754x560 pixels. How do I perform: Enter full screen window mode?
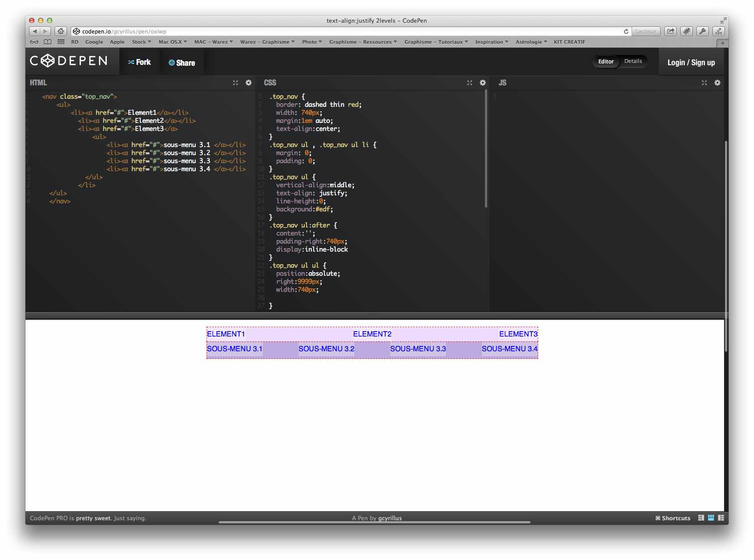[x=723, y=21]
